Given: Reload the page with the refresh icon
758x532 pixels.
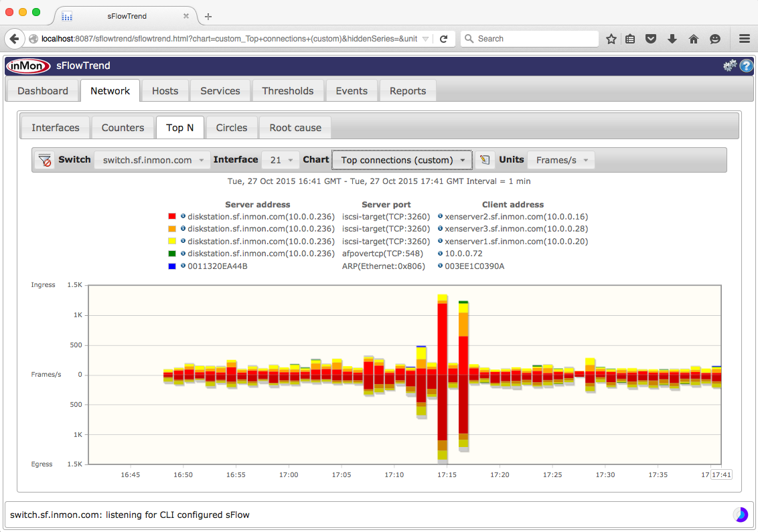Looking at the screenshot, I should [444, 38].
